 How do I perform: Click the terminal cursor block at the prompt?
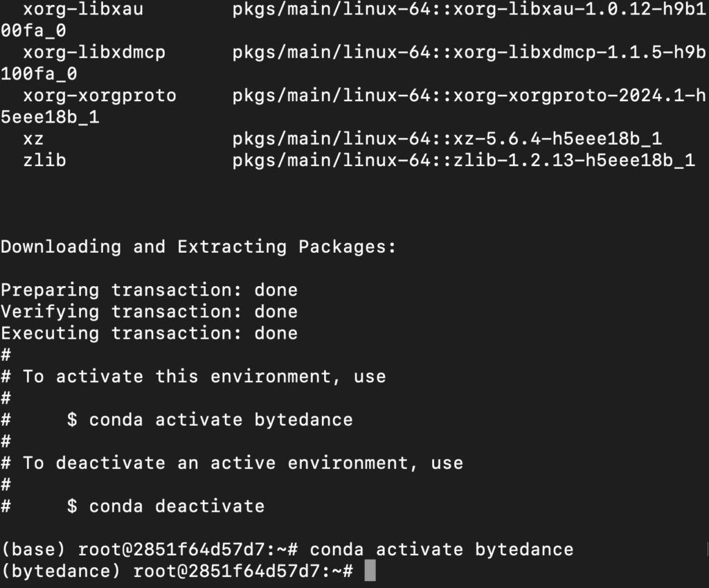[370, 571]
